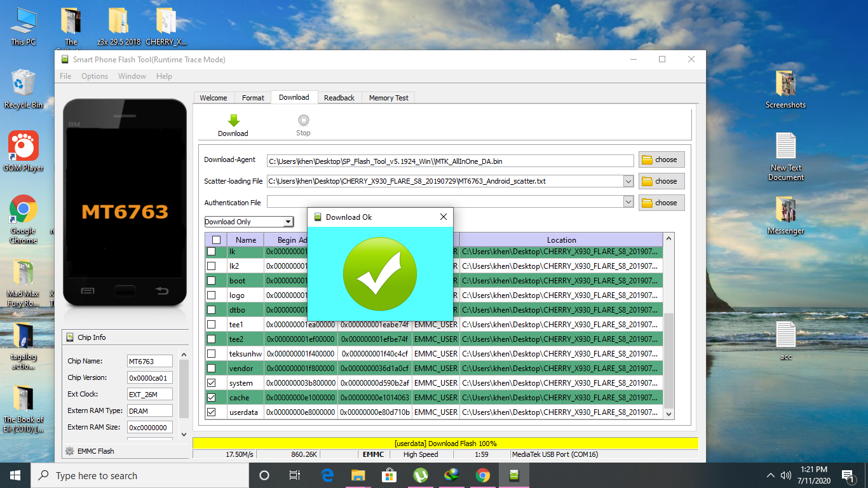Click the folder icon beside Download-Agent choose
Viewport: 868px width, 488px height.
pyautogui.click(x=647, y=159)
